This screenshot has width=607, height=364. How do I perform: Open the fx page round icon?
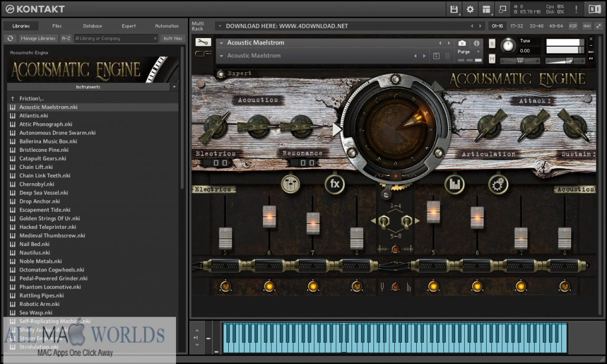click(334, 184)
